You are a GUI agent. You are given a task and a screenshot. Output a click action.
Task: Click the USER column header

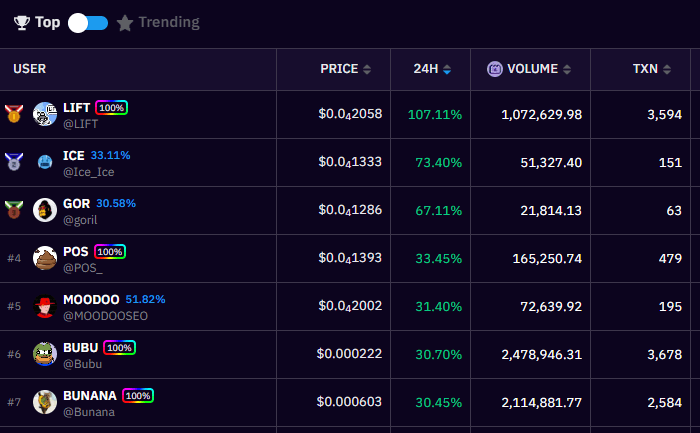pos(30,69)
